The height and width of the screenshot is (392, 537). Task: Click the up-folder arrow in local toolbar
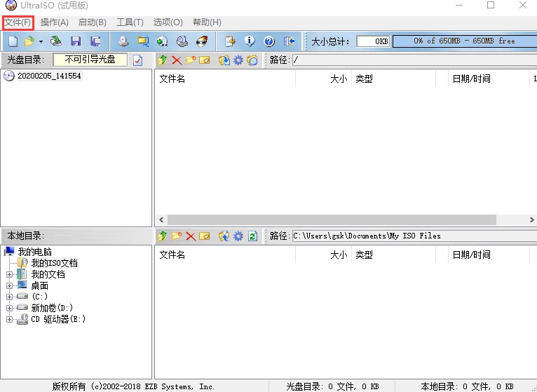click(163, 236)
